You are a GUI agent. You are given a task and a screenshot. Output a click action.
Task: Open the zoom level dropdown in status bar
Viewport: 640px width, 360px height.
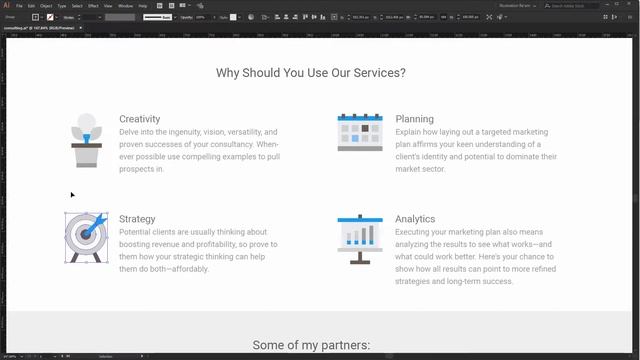tap(21, 356)
